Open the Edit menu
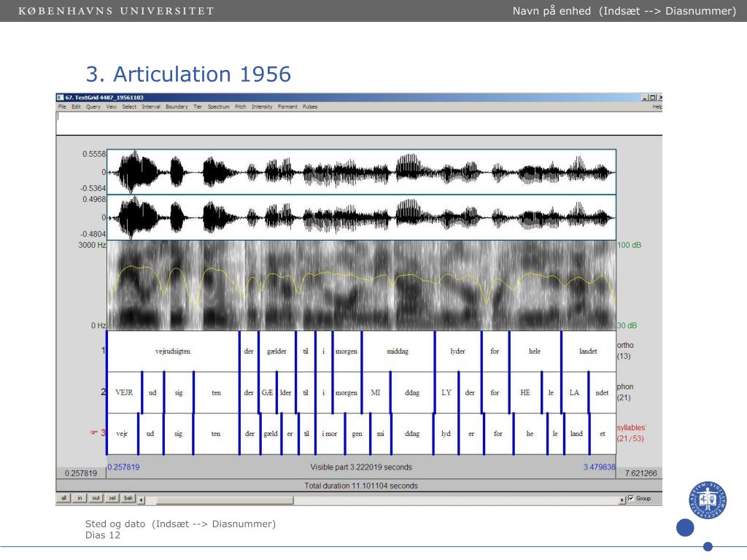This screenshot has width=747, height=560. tap(76, 106)
